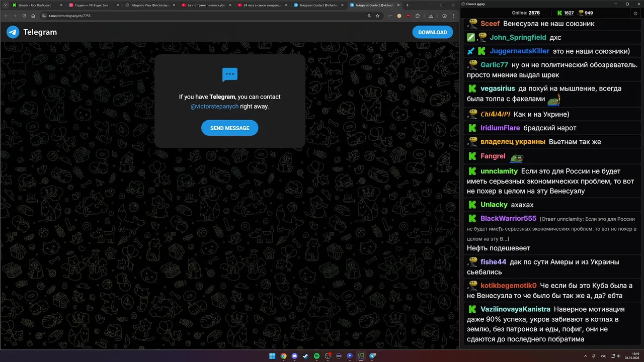Viewport: 644px width, 362px height.
Task: Open Telegram from the taskbar
Action: point(373,356)
